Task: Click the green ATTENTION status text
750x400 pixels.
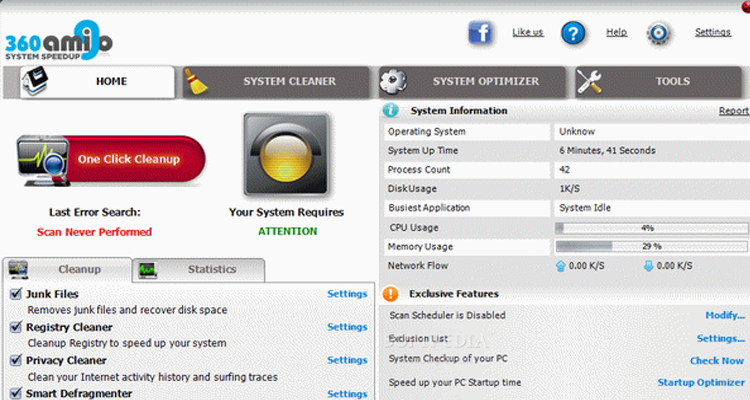Action: 287,231
